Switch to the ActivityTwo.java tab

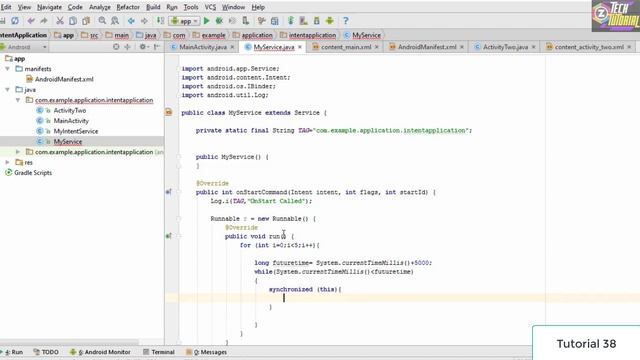pyautogui.click(x=505, y=47)
